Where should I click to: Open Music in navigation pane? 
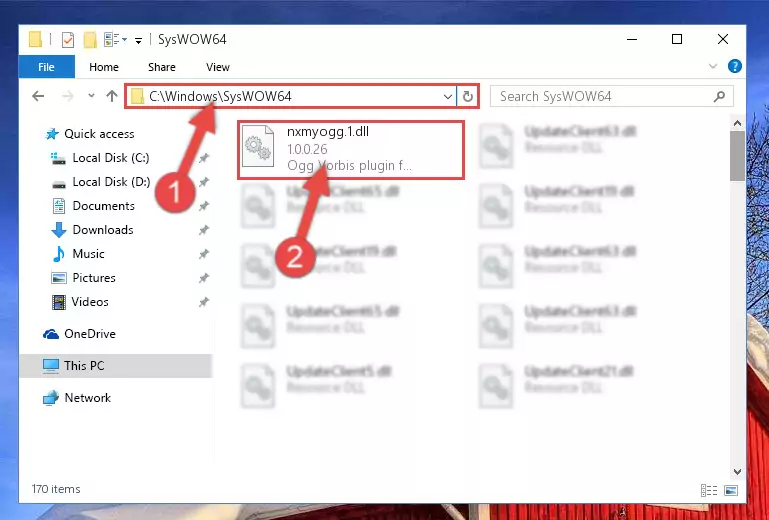88,254
